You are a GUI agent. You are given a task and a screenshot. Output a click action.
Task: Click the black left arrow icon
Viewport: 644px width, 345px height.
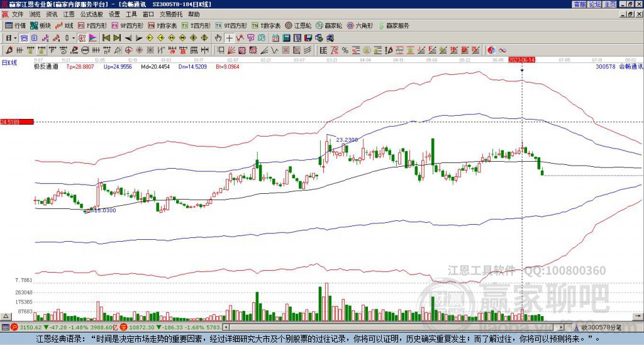(x=128, y=38)
